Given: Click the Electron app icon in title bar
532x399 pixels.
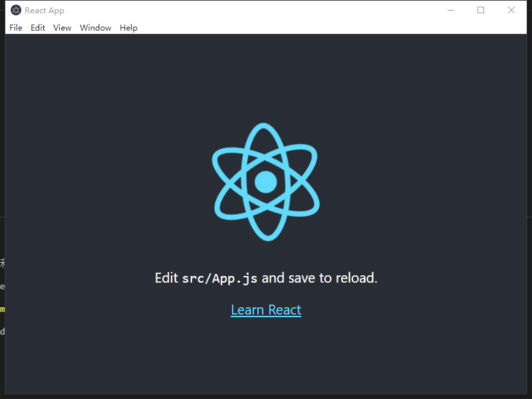Looking at the screenshot, I should coord(15,10).
